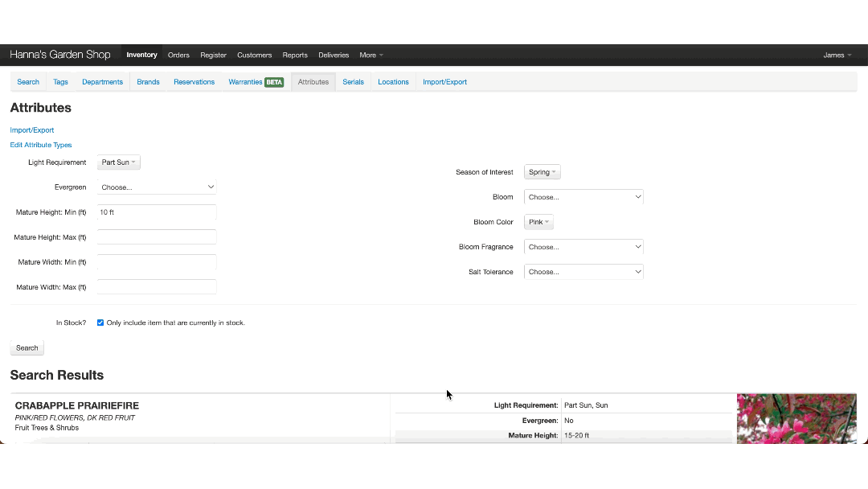Open the Import/Export link under Attributes

click(x=32, y=130)
